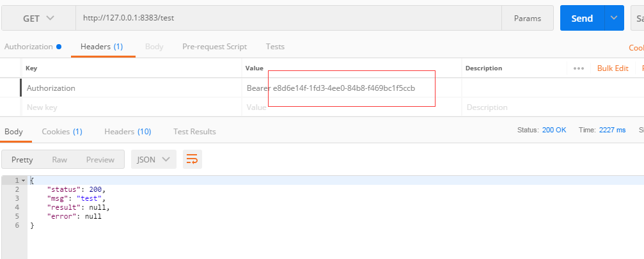Switch to the request Tests tab
This screenshot has width=644, height=259.
(275, 47)
